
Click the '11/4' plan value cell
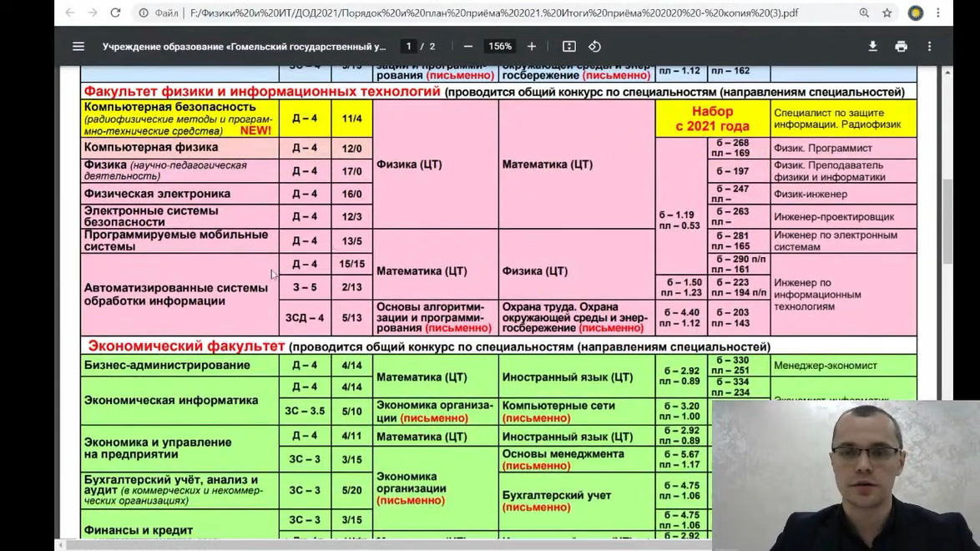[x=352, y=119]
